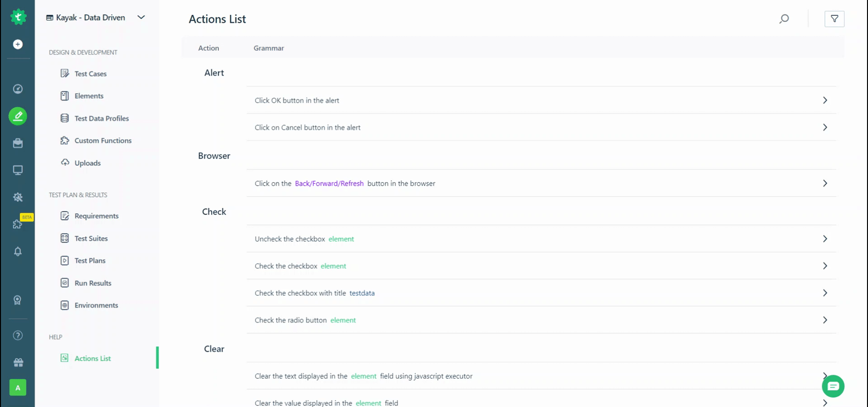Image resolution: width=868 pixels, height=407 pixels.
Task: Click the Action column header
Action: tap(209, 48)
